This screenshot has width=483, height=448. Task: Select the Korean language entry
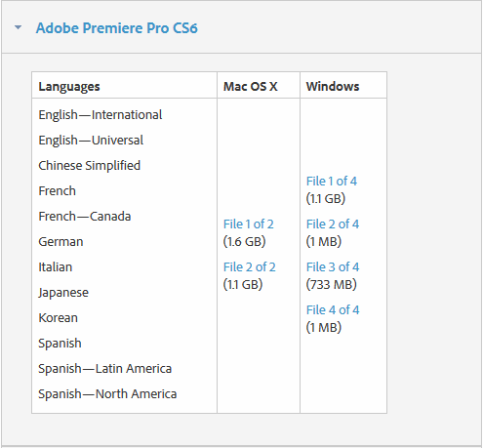coord(59,318)
